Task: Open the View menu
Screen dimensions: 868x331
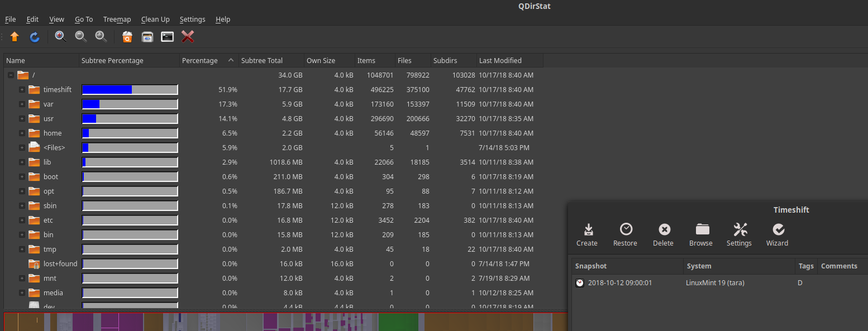Action: (x=57, y=19)
